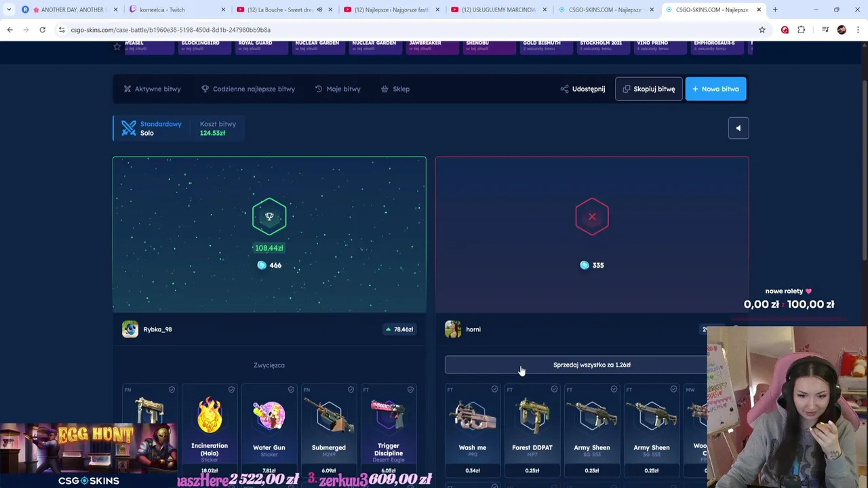Image resolution: width=868 pixels, height=488 pixels.
Task: Close the active CSGO-SKINS.COM tab
Action: coord(759,9)
